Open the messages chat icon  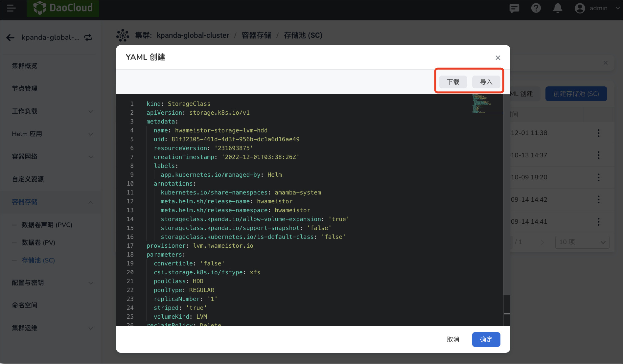click(514, 8)
